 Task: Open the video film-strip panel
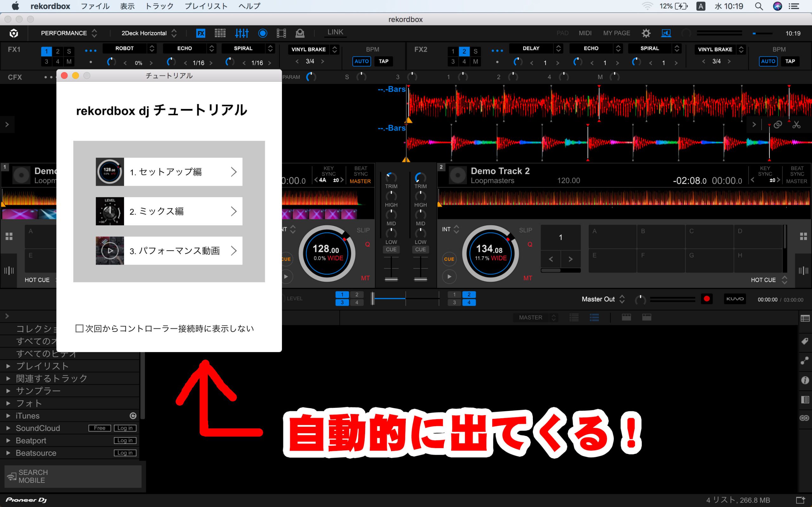coord(281,33)
